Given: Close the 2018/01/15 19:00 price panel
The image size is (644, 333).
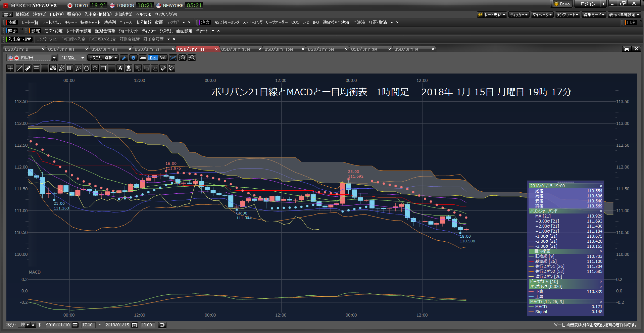Looking at the screenshot, I should pyautogui.click(x=601, y=186).
